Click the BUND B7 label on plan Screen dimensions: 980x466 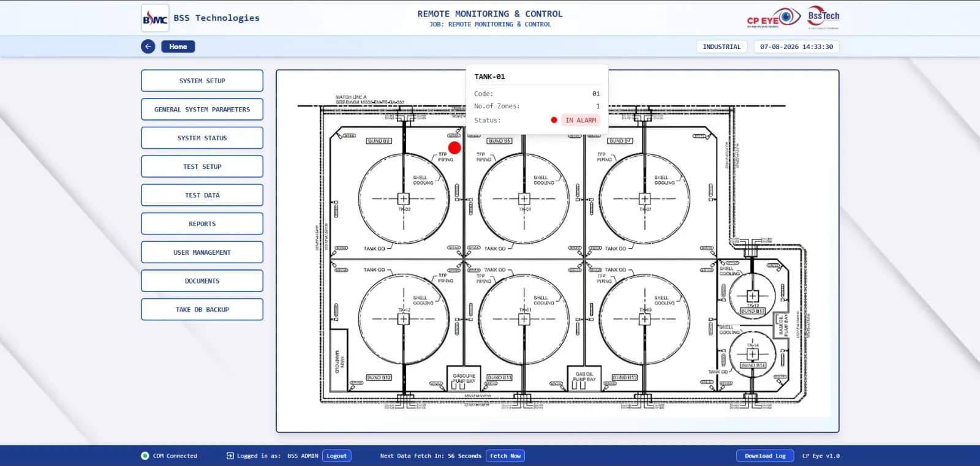(620, 141)
